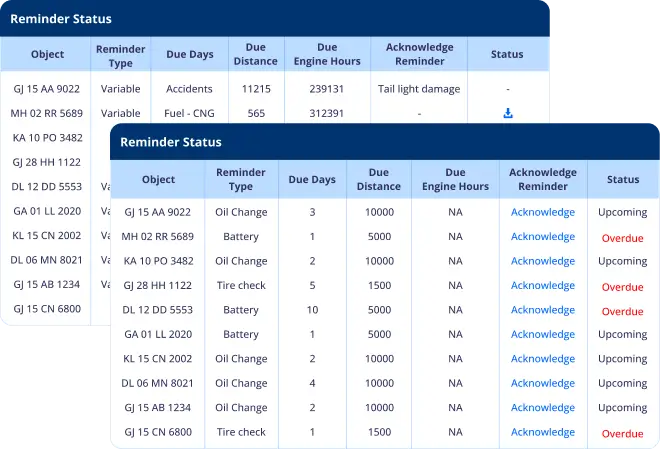Select the Fuel - CNG cell
Image resolution: width=660 pixels, height=449 pixels.
[189, 113]
